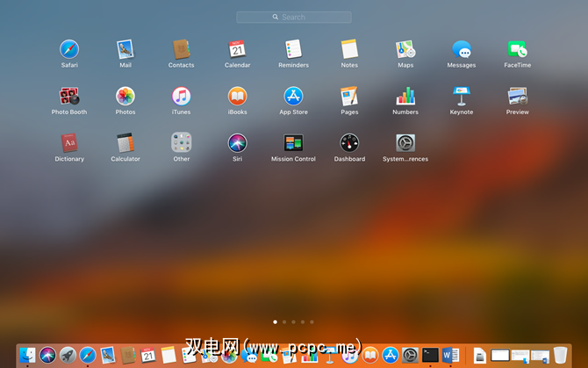
Task: Launch FaceTime from the Launchpad grid
Action: [518, 49]
